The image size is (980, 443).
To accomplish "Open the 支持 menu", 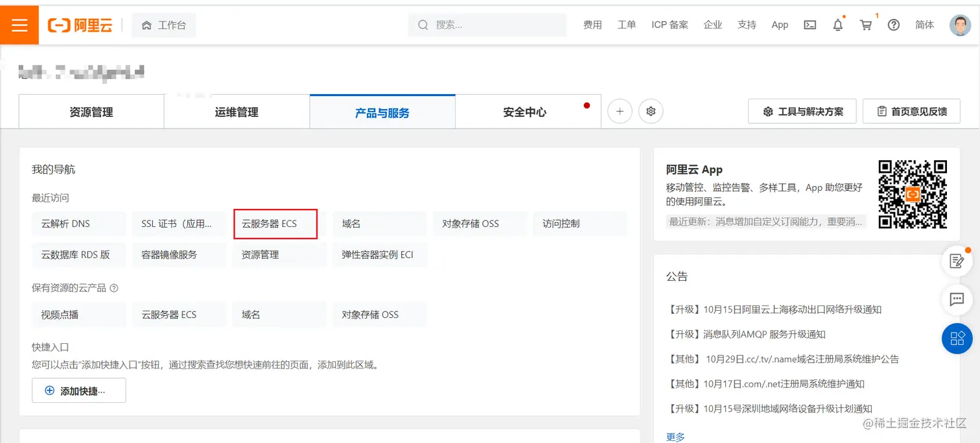I will (747, 25).
